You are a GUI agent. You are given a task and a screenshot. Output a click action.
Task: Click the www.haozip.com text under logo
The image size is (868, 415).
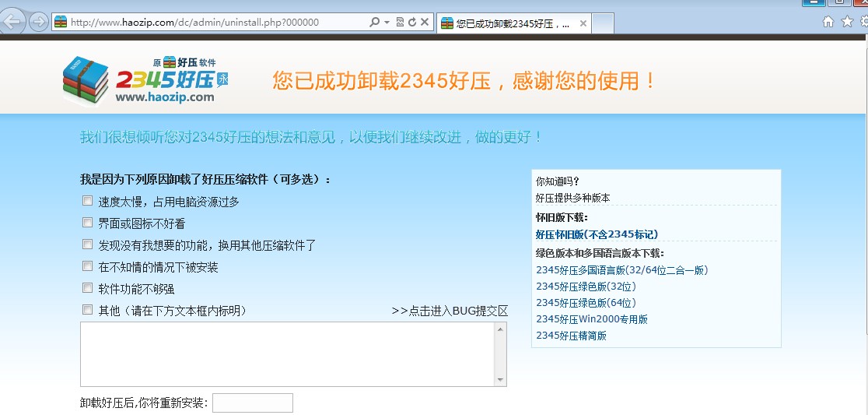click(164, 97)
